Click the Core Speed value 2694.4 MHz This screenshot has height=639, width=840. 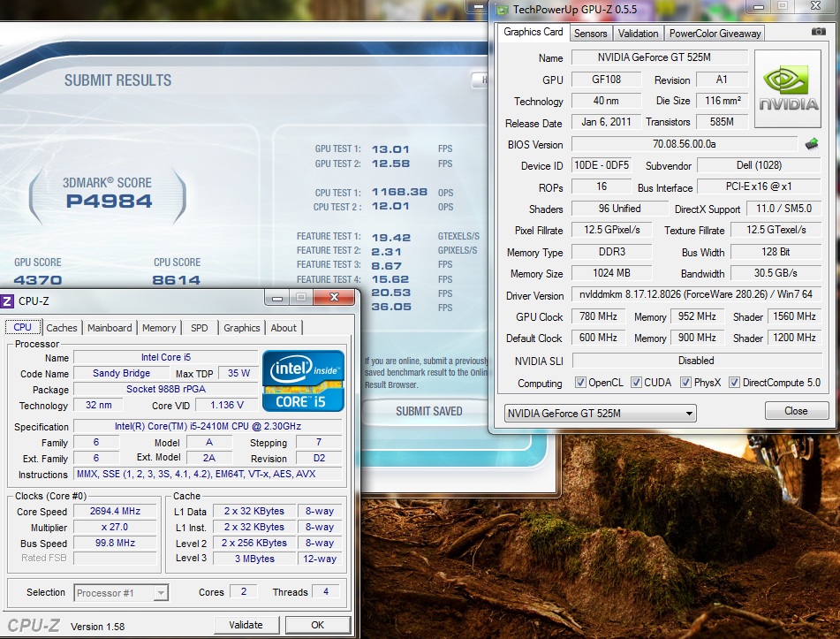tap(115, 511)
